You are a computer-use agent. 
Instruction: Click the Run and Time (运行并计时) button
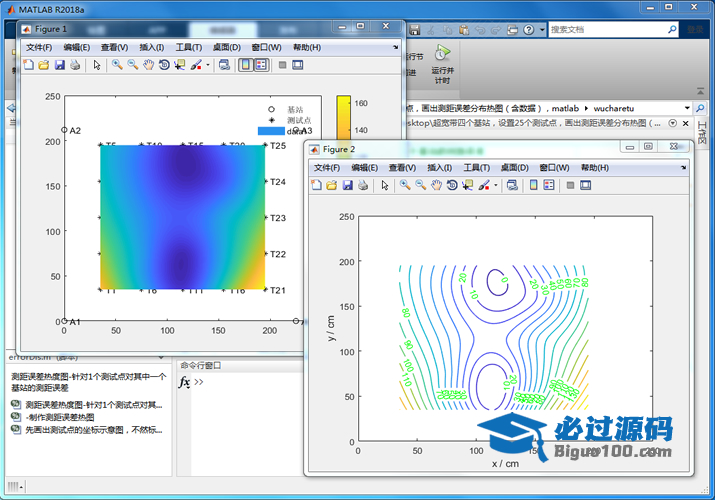point(442,65)
